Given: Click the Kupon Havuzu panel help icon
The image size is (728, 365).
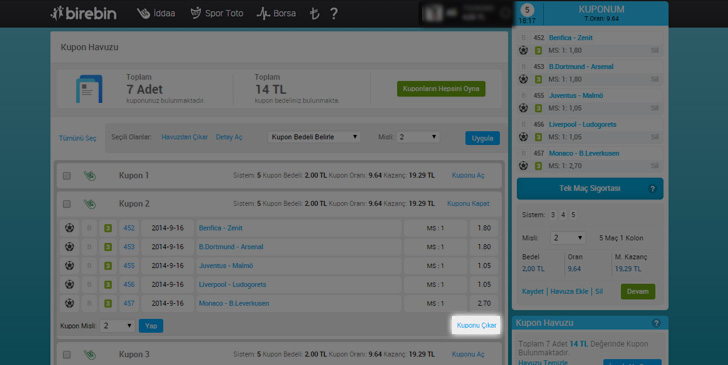Looking at the screenshot, I should click(x=656, y=323).
